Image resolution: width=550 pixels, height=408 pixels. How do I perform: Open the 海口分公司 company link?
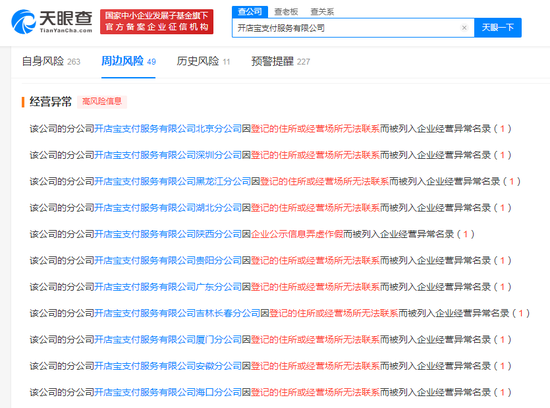pos(168,392)
